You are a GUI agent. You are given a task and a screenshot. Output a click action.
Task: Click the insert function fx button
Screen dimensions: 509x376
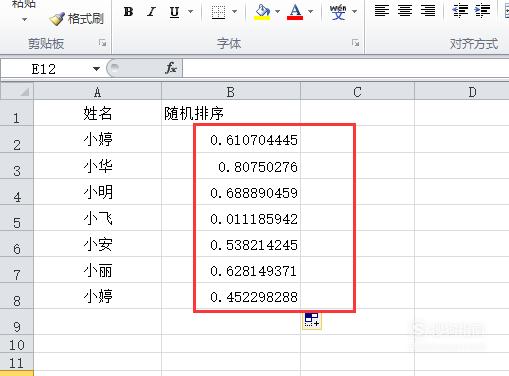pyautogui.click(x=171, y=68)
